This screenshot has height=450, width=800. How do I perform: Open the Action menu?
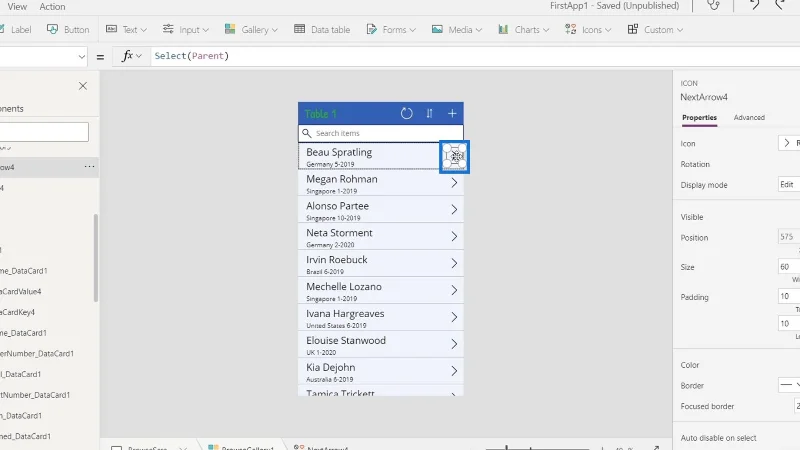click(x=52, y=7)
